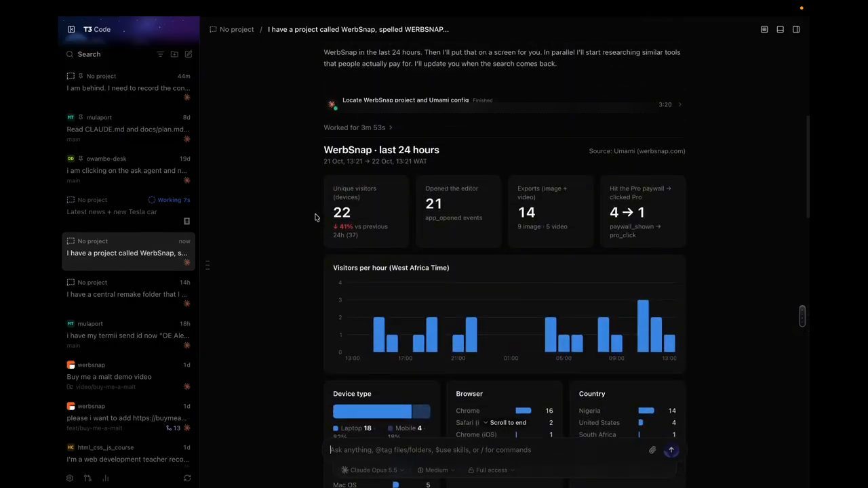Open thread 'I am behind. I need to record'
This screenshot has width=868, height=488.
click(x=128, y=88)
